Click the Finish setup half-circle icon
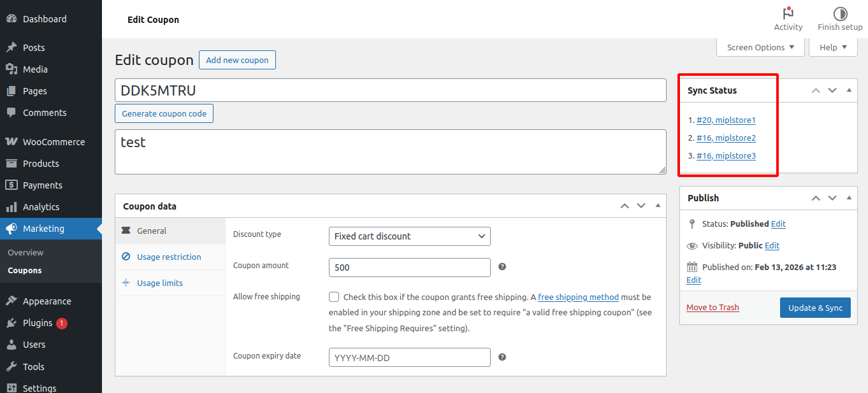Image resolution: width=868 pixels, height=393 pixels. [x=840, y=13]
